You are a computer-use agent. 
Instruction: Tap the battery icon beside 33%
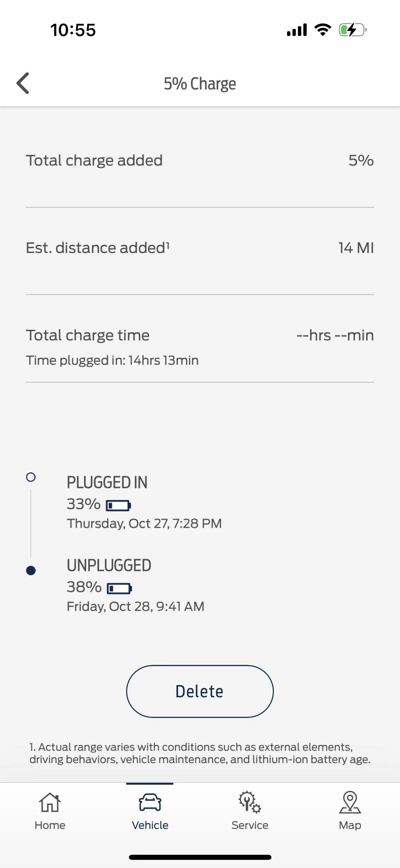point(118,505)
